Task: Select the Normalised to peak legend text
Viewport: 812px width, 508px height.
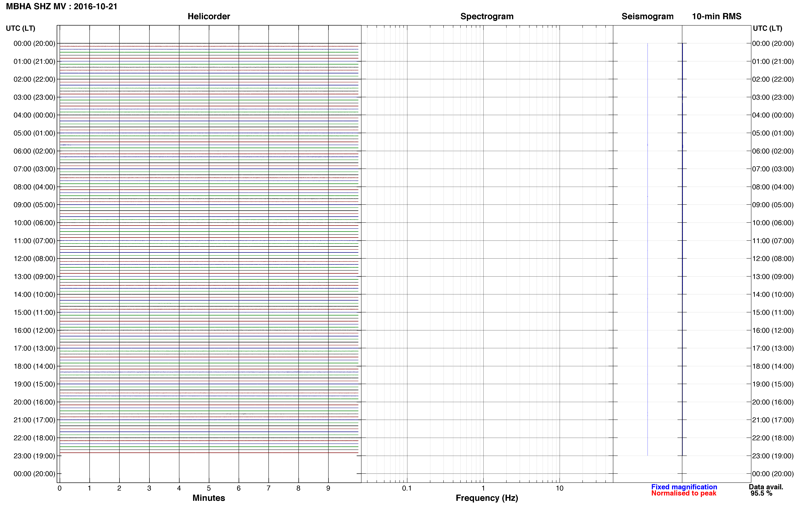Action: click(684, 493)
